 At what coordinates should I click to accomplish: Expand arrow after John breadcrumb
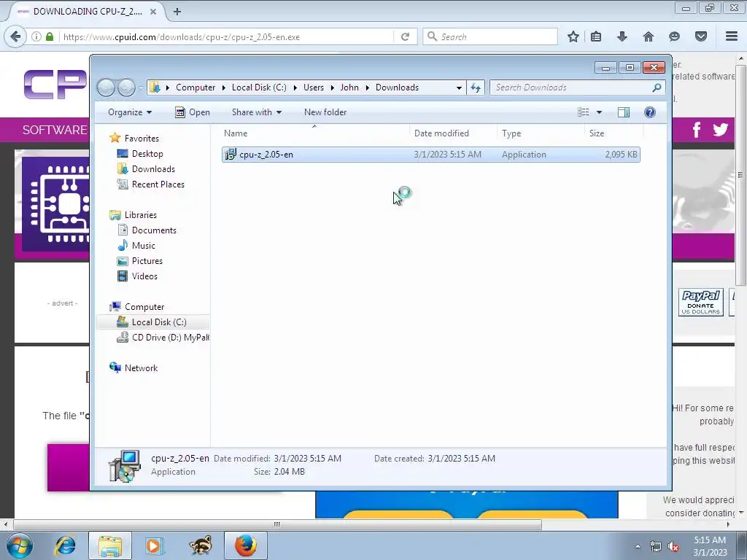368,87
